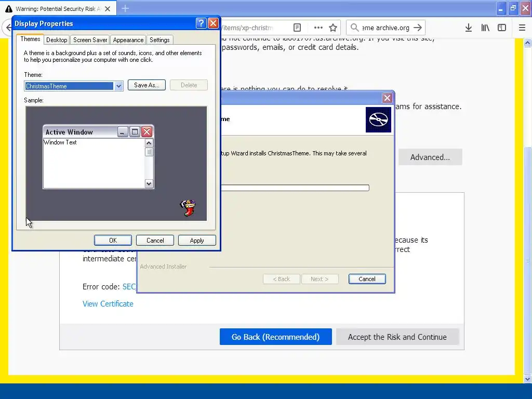The image size is (532, 399).
Task: Open Firefox hamburger menu
Action: pyautogui.click(x=522, y=28)
